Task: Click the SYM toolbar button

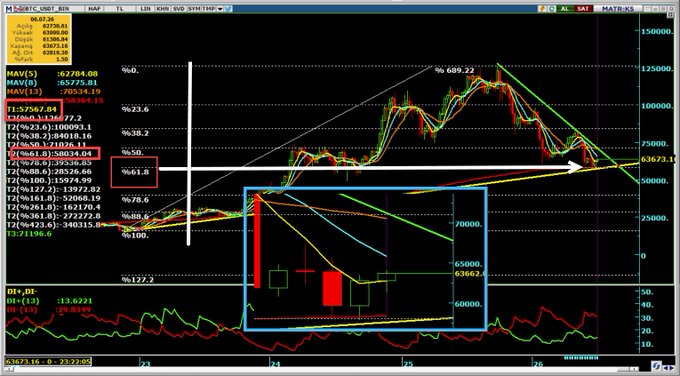Action: tap(194, 9)
